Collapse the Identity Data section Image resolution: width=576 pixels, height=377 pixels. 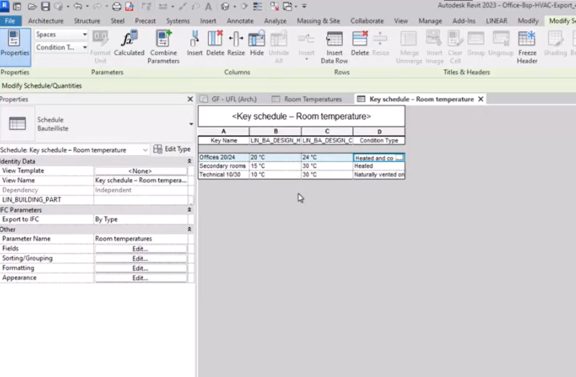coord(190,161)
